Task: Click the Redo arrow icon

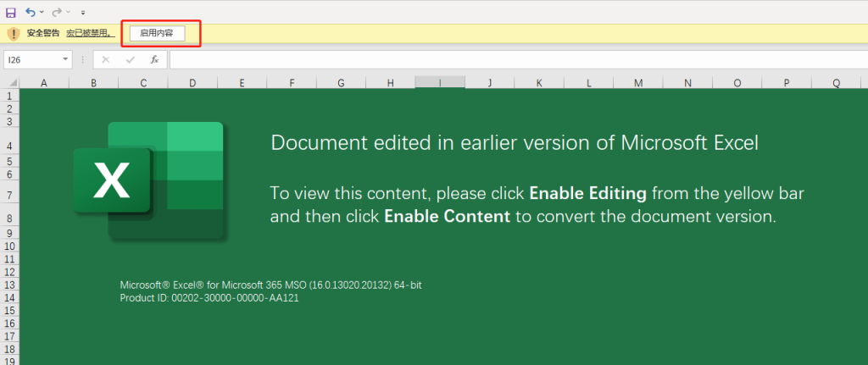Action: [x=57, y=12]
